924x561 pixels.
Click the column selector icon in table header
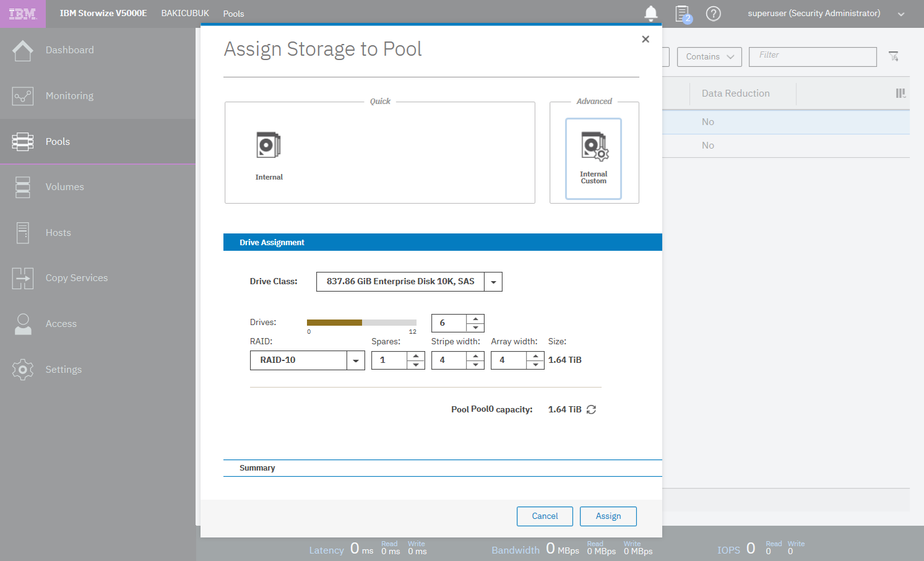900,94
